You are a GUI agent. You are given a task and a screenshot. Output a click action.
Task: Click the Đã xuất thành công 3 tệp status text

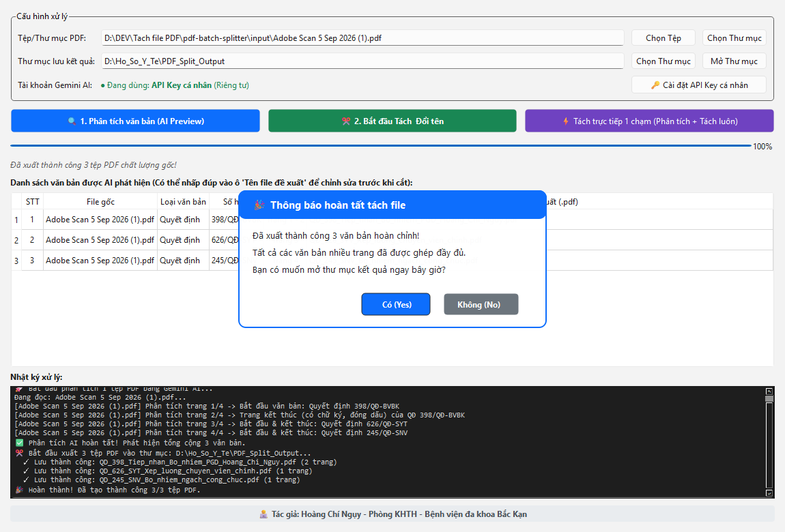pos(94,165)
